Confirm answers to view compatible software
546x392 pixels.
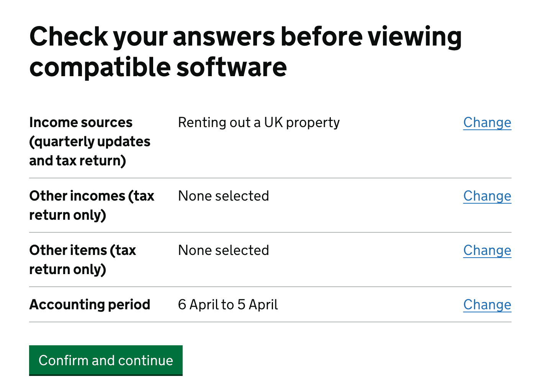coord(106,360)
